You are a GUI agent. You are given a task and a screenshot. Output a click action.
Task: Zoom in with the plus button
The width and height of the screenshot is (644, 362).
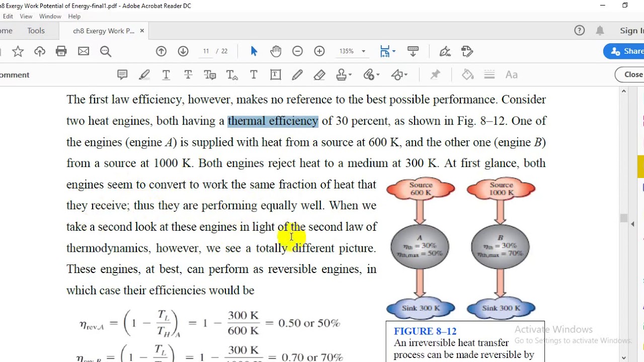tap(319, 51)
